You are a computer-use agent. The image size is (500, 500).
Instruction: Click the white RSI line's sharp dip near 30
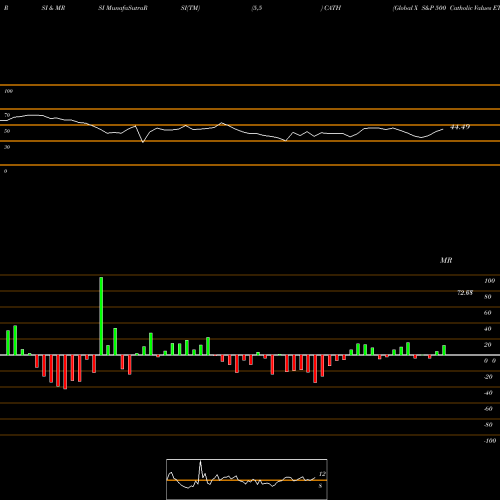pos(143,142)
